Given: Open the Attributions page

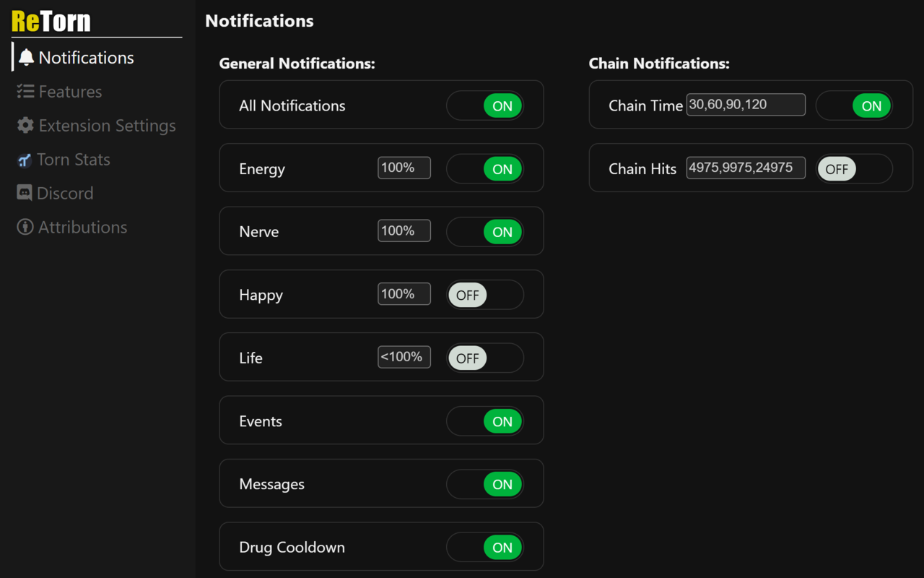Looking at the screenshot, I should point(82,227).
